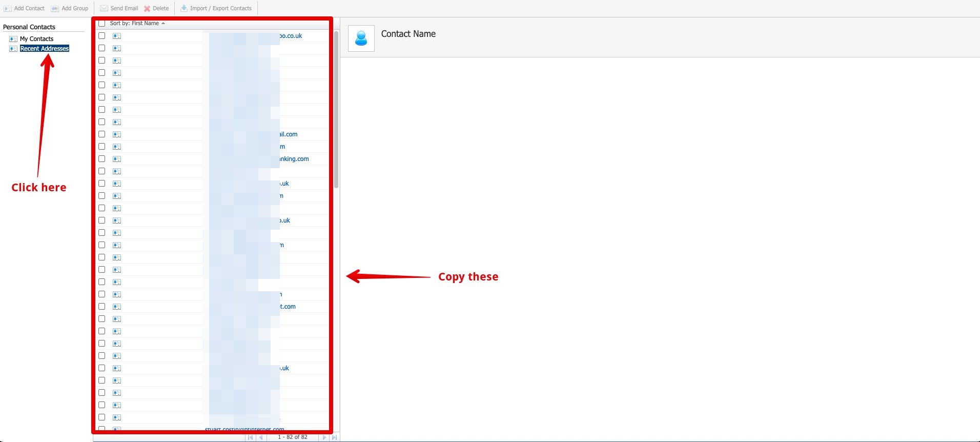
Task: Click the red Delete cross icon
Action: tap(147, 9)
